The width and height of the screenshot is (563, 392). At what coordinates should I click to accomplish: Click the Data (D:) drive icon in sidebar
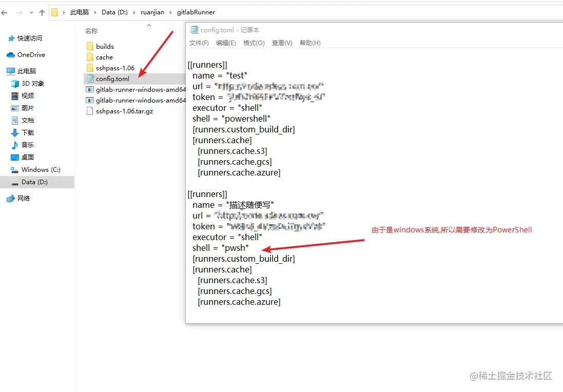(15, 183)
